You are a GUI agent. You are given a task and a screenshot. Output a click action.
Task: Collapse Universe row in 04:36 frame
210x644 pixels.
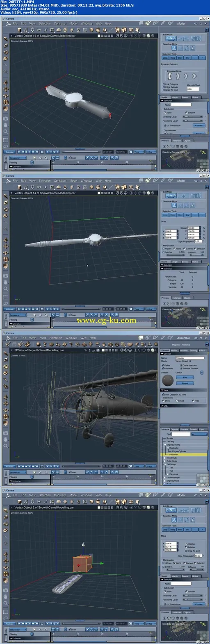click(x=11, y=324)
